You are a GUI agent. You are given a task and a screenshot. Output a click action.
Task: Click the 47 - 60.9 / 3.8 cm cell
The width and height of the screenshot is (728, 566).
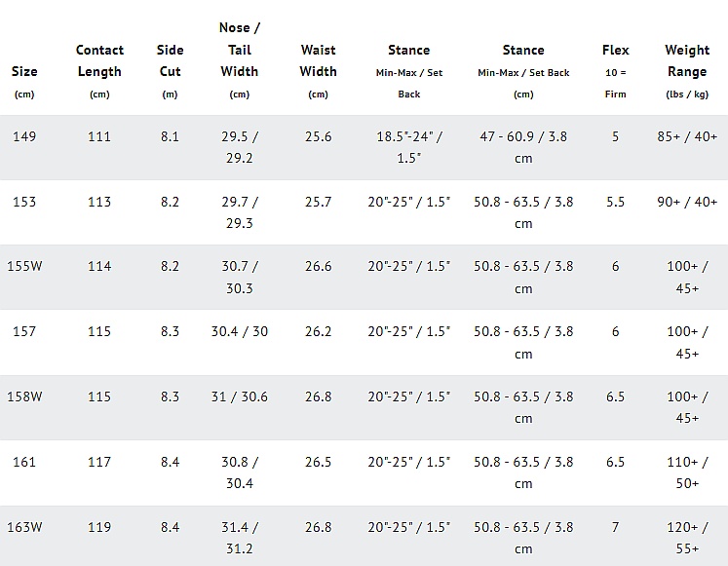[x=523, y=147]
